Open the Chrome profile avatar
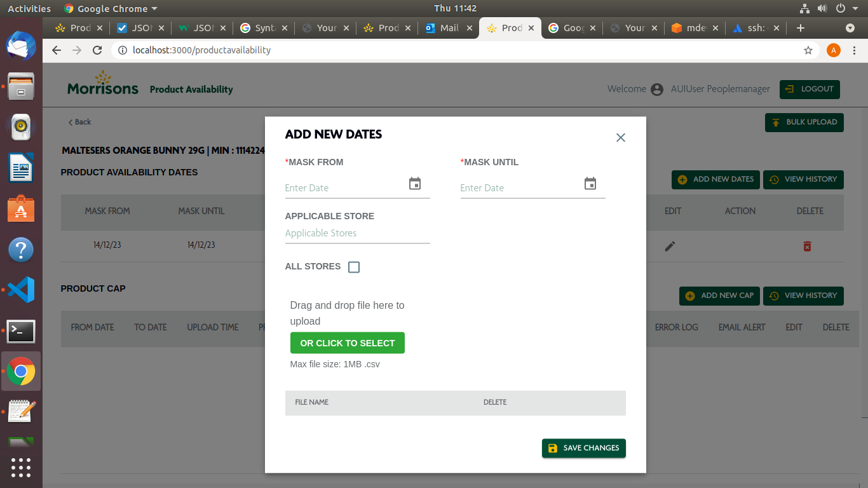The width and height of the screenshot is (868, 488). point(834,50)
